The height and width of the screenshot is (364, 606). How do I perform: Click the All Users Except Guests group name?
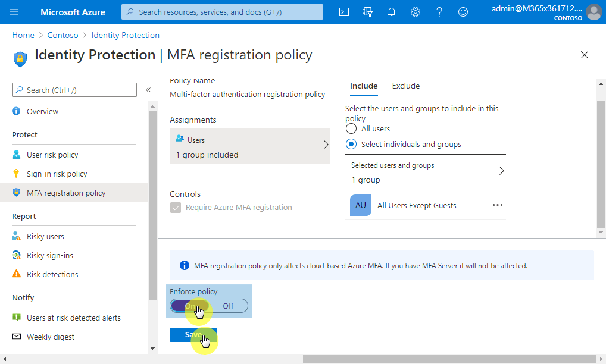(417, 205)
